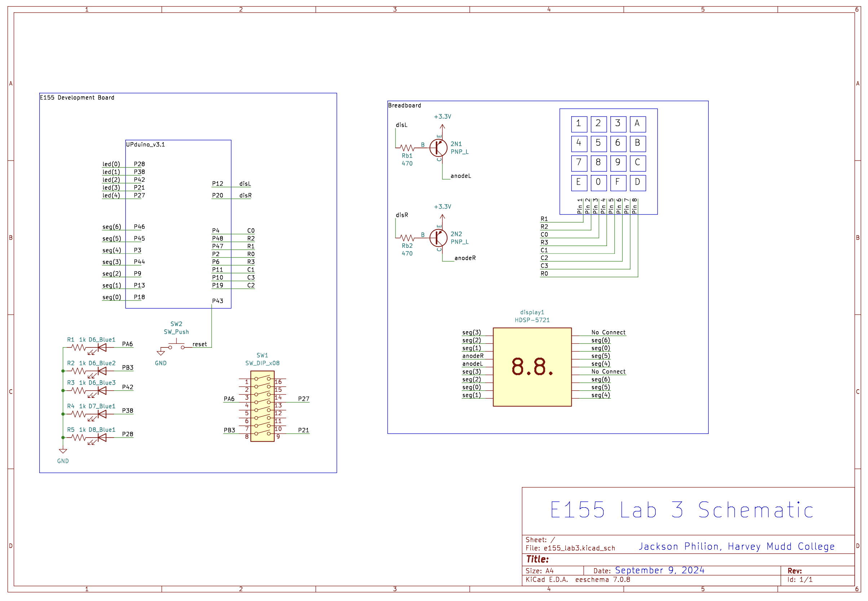Click the 'led(0)' net label
The width and height of the screenshot is (868, 601).
111,164
